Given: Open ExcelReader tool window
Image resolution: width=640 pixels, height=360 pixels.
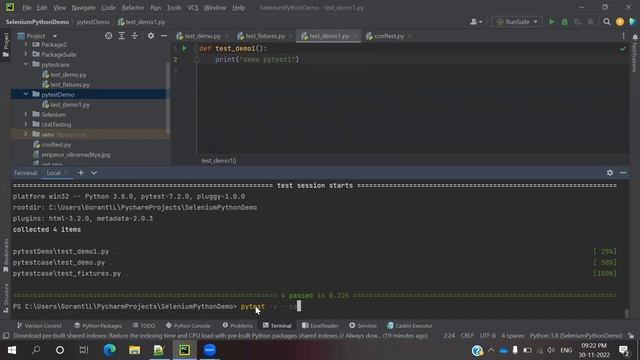Looking at the screenshot, I should point(320,325).
